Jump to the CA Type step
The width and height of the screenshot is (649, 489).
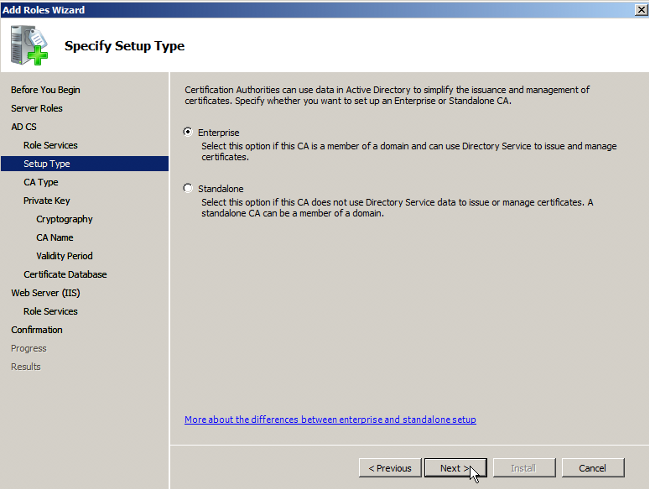tap(41, 182)
